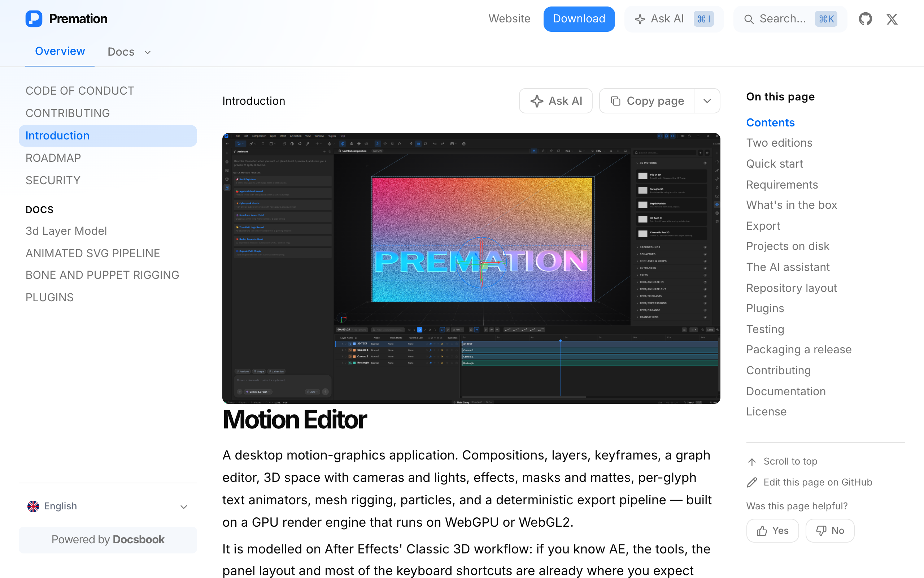
Task: Expand the Docs tab dropdown chevron
Action: click(148, 52)
